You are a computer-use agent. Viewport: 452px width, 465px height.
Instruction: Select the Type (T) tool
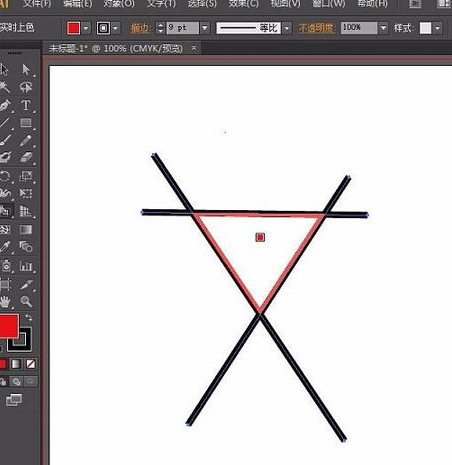click(x=26, y=105)
